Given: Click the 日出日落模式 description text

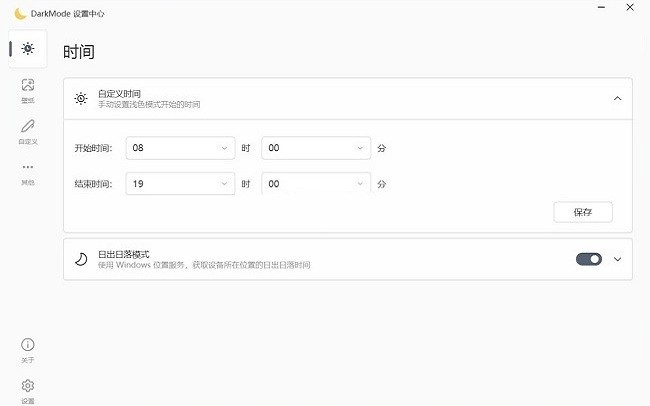Looking at the screenshot, I should (204, 265).
